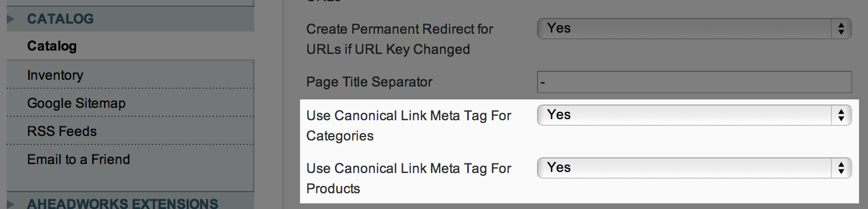Click the Page Title Separator label
Image resolution: width=868 pixels, height=209 pixels.
click(x=369, y=82)
